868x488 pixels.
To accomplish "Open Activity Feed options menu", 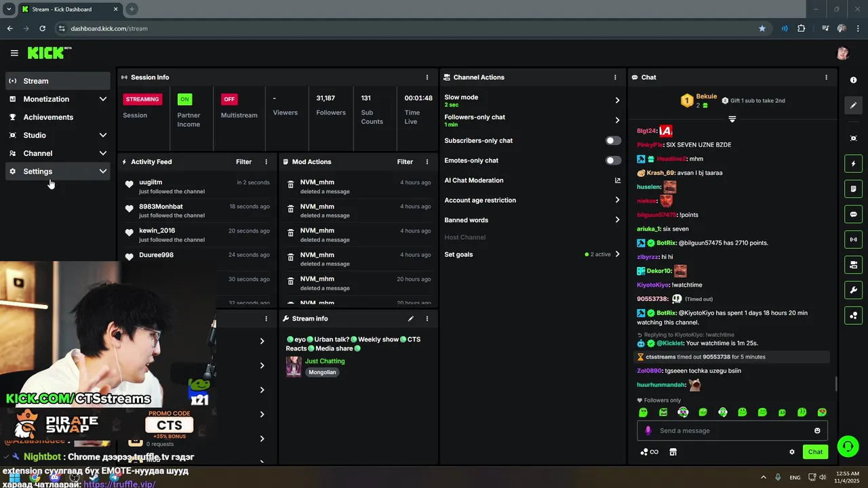I will pos(266,162).
